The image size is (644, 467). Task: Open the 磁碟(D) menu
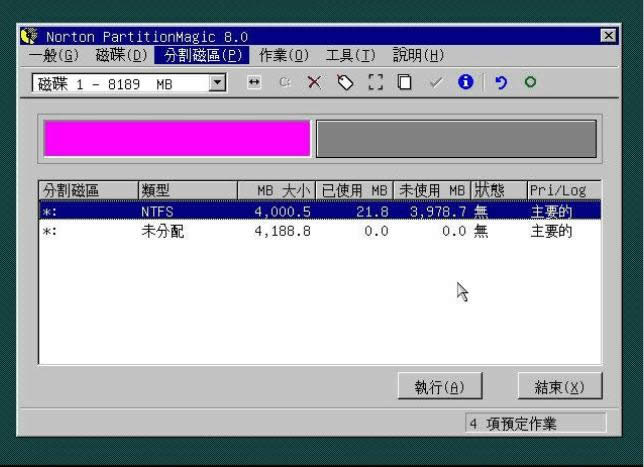(121, 54)
